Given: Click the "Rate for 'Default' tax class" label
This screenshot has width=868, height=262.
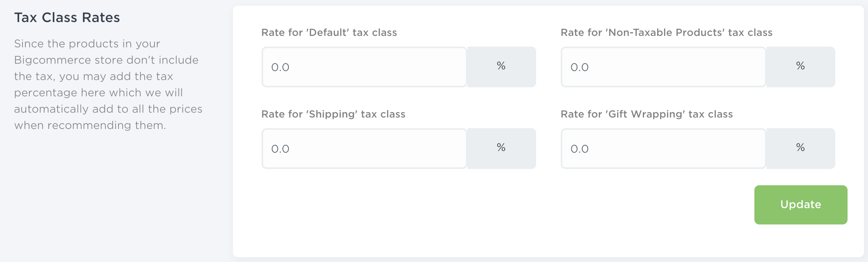Looking at the screenshot, I should click(329, 33).
